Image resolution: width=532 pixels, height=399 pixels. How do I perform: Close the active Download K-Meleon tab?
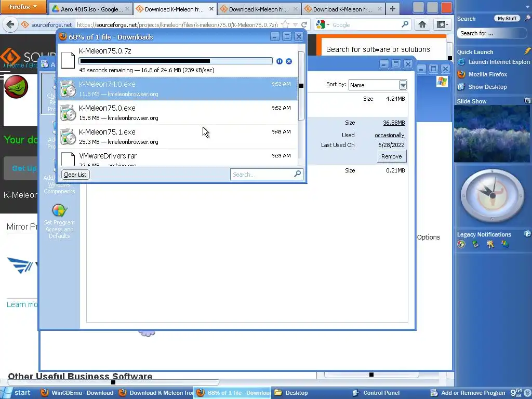click(211, 9)
